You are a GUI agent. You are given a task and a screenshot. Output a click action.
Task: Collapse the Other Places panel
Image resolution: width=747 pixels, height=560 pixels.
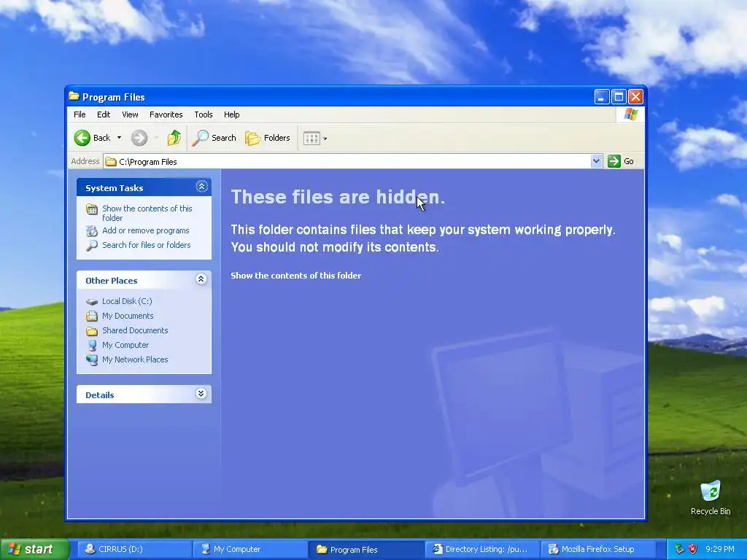click(x=201, y=279)
